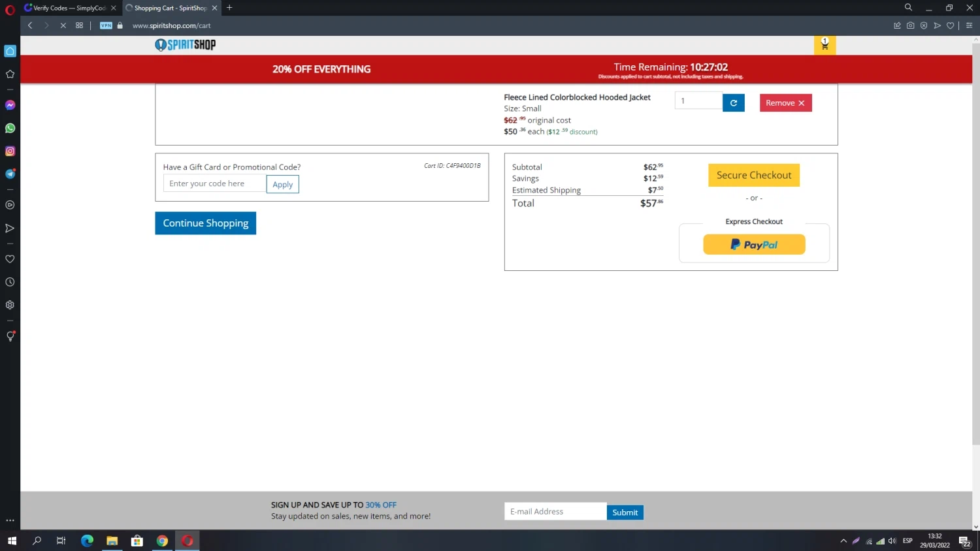980x551 pixels.
Task: Open the shopping cart icon
Action: 825,44
